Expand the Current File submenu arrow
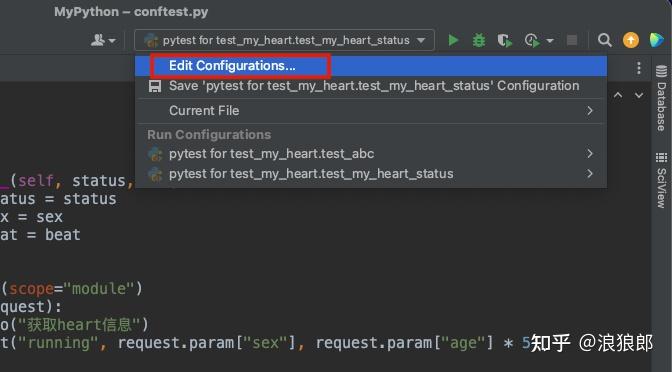This screenshot has height=372, width=672. tap(590, 111)
